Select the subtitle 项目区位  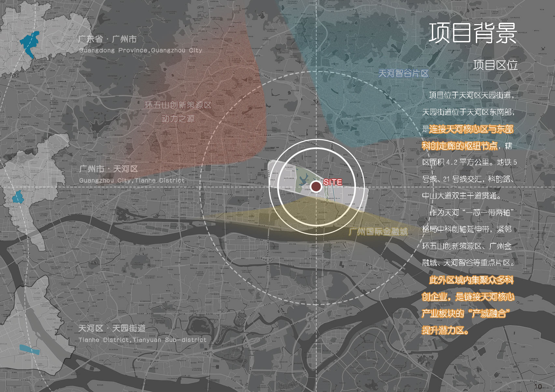click(495, 65)
